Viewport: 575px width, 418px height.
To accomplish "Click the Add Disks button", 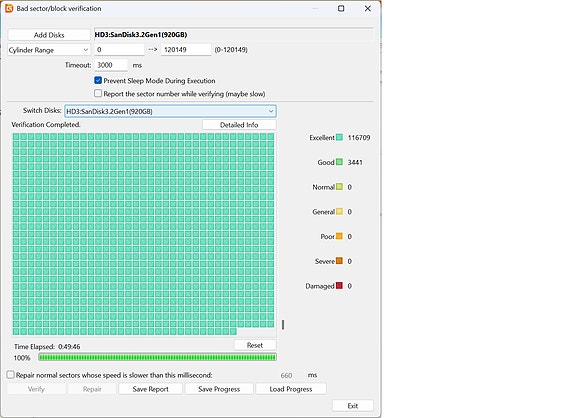I will 49,35.
